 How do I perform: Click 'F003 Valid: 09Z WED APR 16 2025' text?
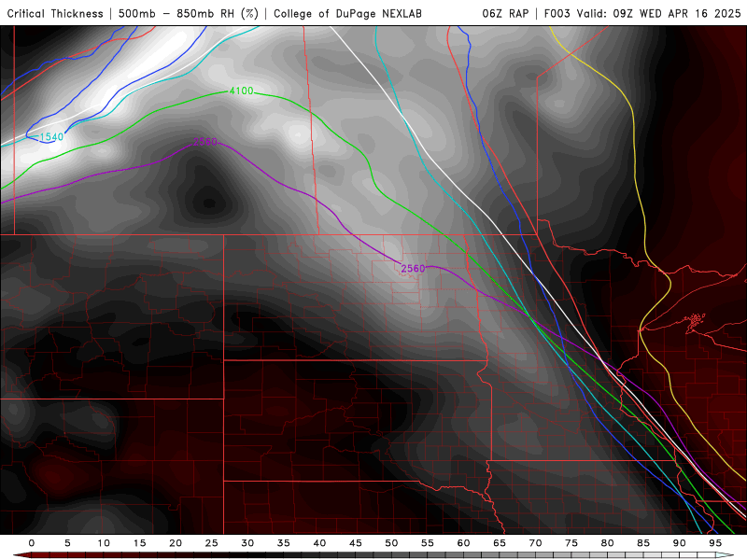[642, 13]
